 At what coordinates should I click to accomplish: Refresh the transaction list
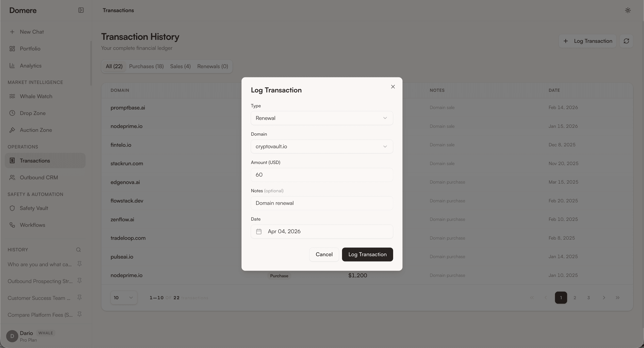[627, 41]
